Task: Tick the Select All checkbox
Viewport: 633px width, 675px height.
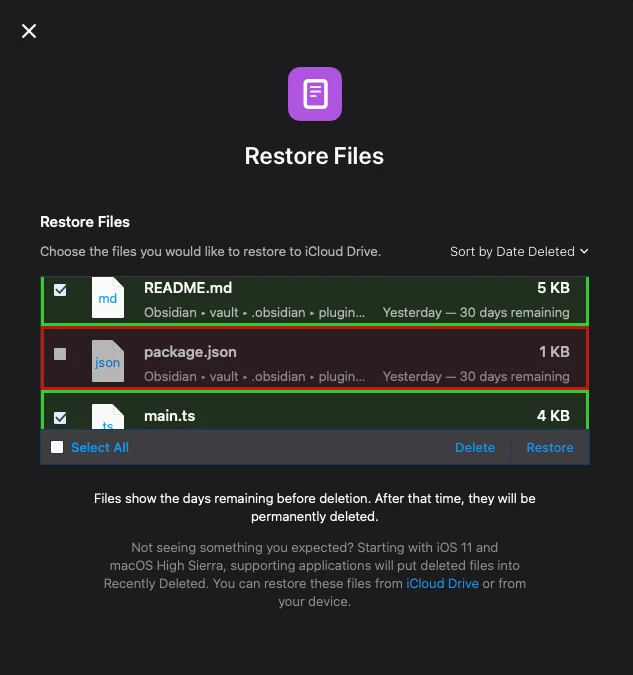Action: click(x=57, y=448)
